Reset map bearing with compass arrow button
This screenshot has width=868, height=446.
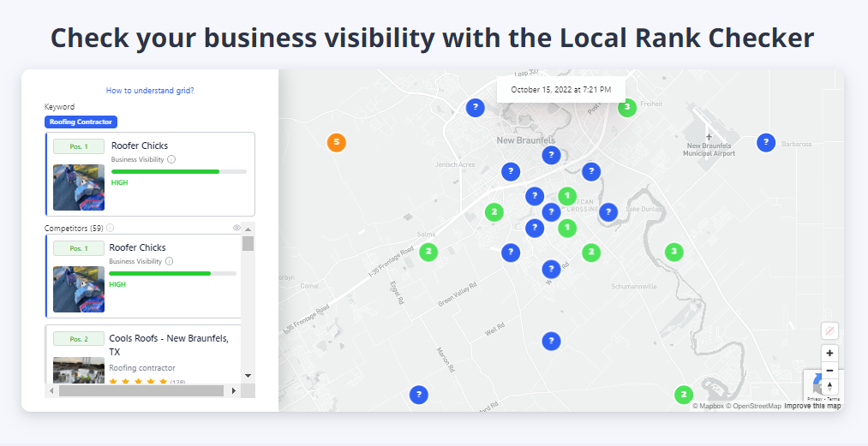click(829, 387)
